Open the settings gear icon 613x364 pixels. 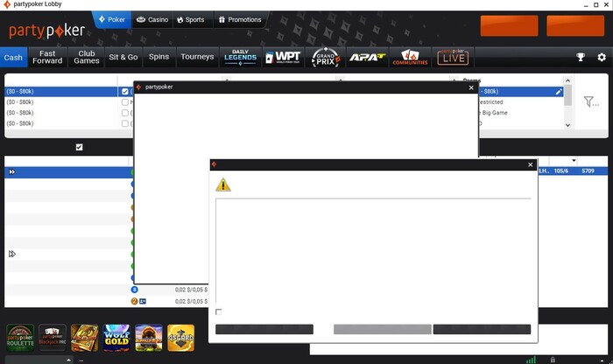tap(602, 57)
